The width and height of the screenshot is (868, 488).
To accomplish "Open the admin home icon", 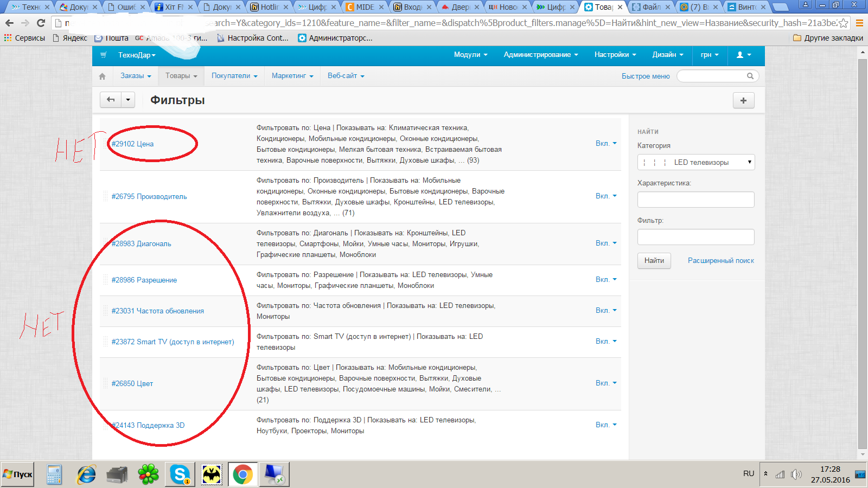I will pos(102,76).
